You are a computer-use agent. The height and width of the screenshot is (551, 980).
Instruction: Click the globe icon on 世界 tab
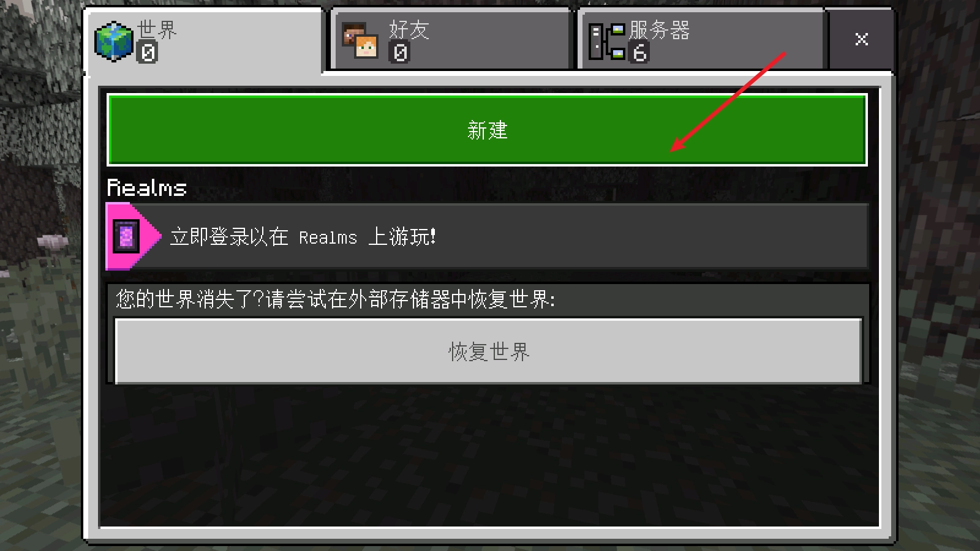coord(114,42)
